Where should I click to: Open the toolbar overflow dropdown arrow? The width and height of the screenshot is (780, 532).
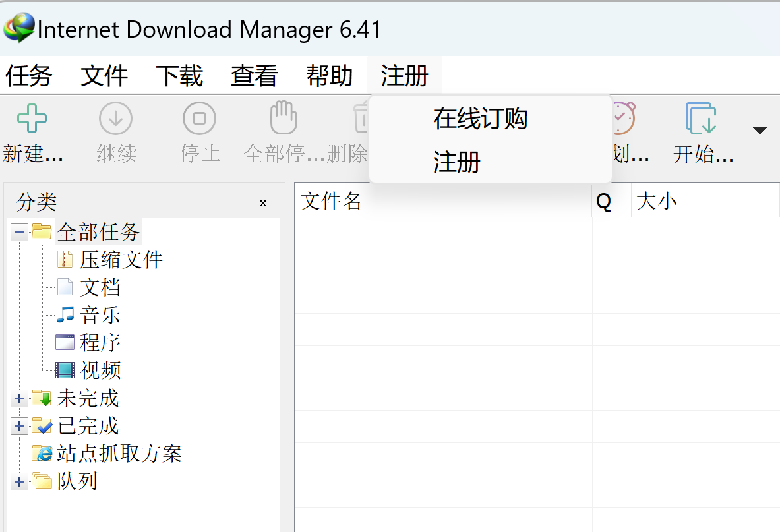(x=760, y=131)
